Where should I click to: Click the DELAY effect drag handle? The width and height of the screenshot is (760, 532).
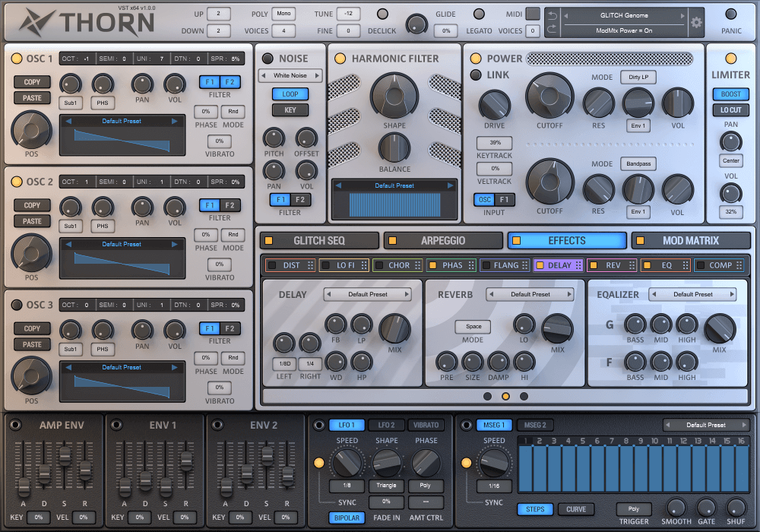(578, 265)
